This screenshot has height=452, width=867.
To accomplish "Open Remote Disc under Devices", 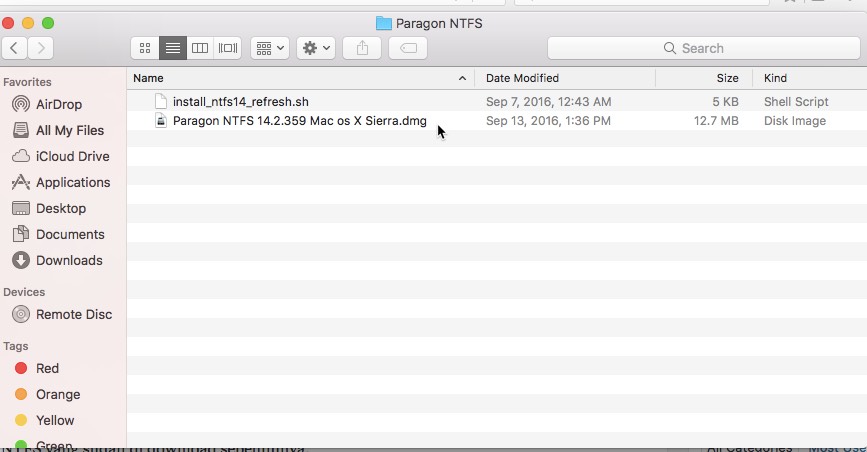I will pyautogui.click(x=74, y=315).
